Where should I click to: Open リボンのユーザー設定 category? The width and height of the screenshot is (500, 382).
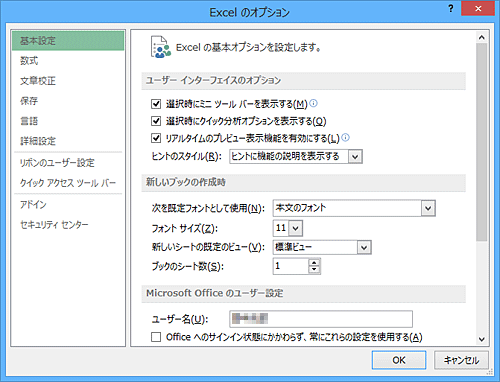tap(68, 163)
